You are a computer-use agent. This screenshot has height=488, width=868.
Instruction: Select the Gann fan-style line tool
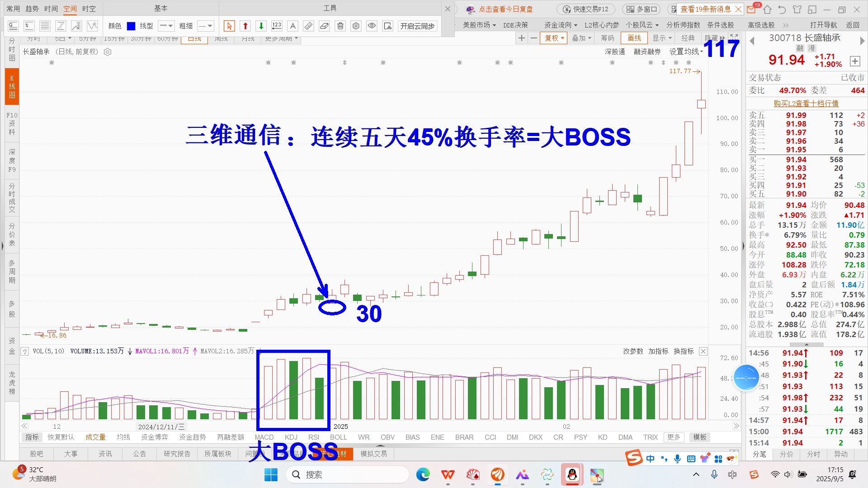coord(76,26)
